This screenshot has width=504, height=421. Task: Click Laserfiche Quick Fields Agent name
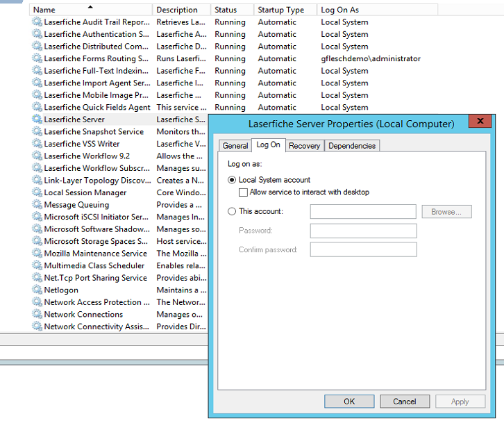(x=97, y=107)
